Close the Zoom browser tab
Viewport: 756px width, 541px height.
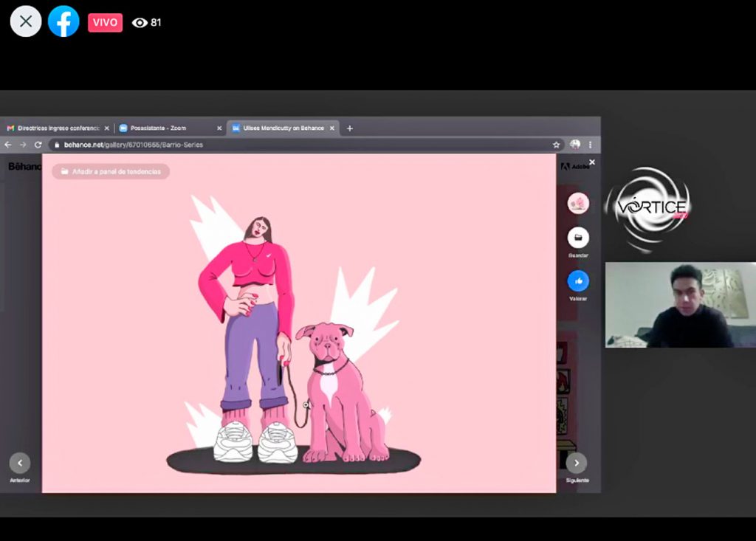pyautogui.click(x=219, y=128)
